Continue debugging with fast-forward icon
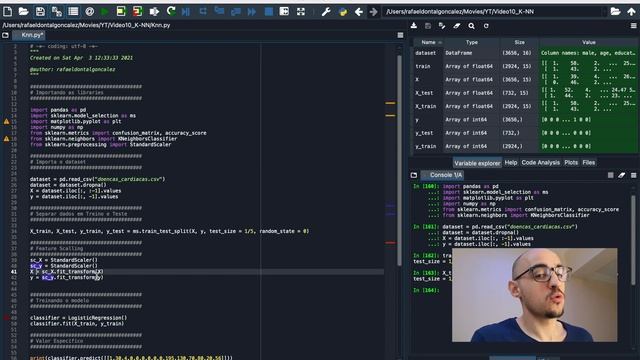 tap(252, 11)
